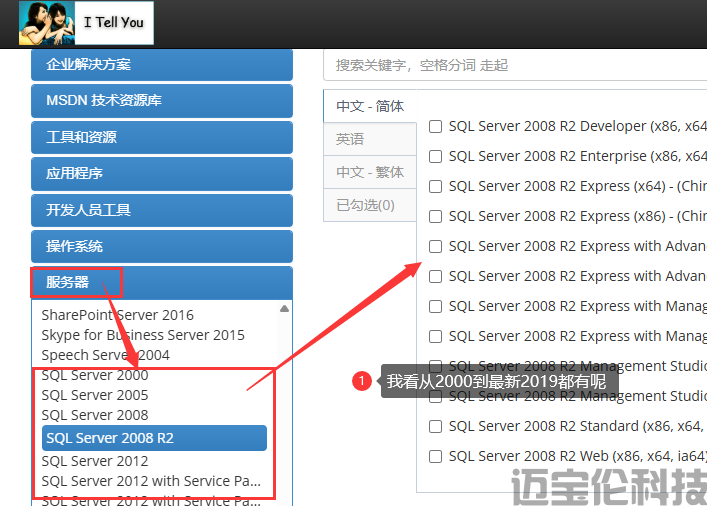Select Skype for Business Server 2015
The image size is (707, 506).
[x=143, y=335]
